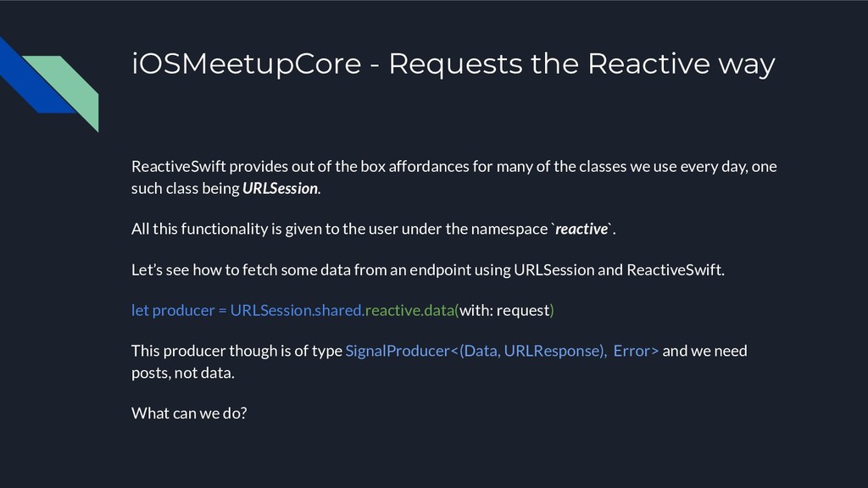Image resolution: width=868 pixels, height=488 pixels.
Task: Click the sentence starting "All this functionality"
Action: pos(374,229)
